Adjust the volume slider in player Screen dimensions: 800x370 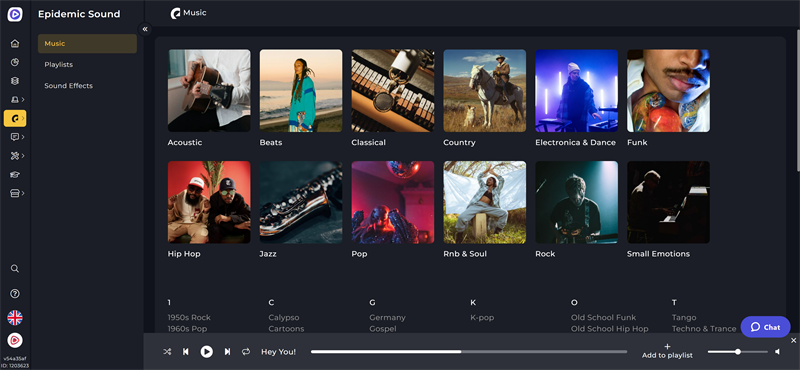tap(737, 352)
